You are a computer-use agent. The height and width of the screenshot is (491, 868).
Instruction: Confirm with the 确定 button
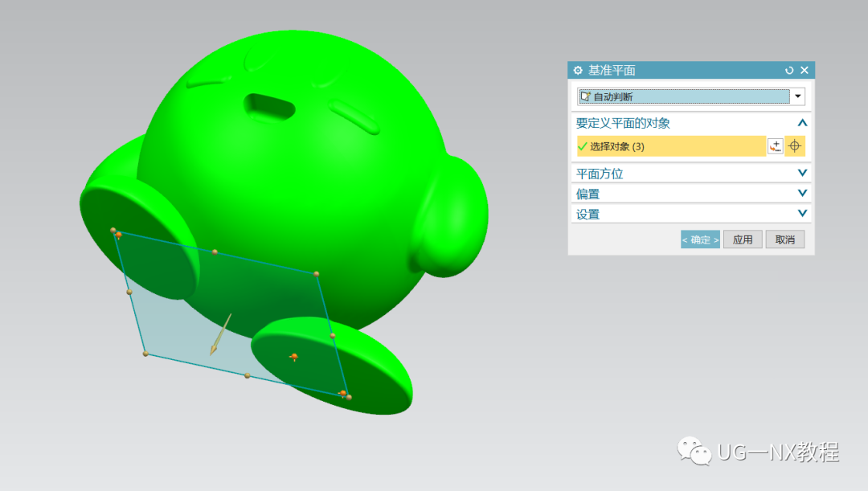[700, 239]
